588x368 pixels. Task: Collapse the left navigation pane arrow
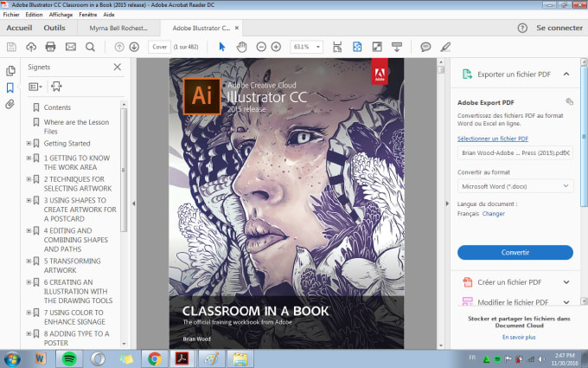pyautogui.click(x=133, y=203)
